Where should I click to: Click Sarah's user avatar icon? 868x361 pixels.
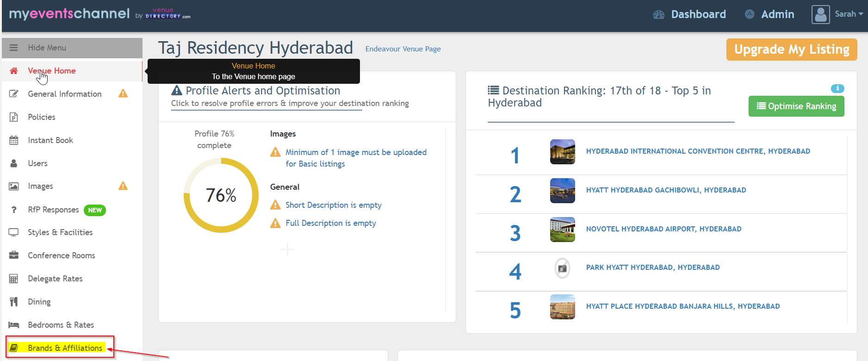point(820,14)
